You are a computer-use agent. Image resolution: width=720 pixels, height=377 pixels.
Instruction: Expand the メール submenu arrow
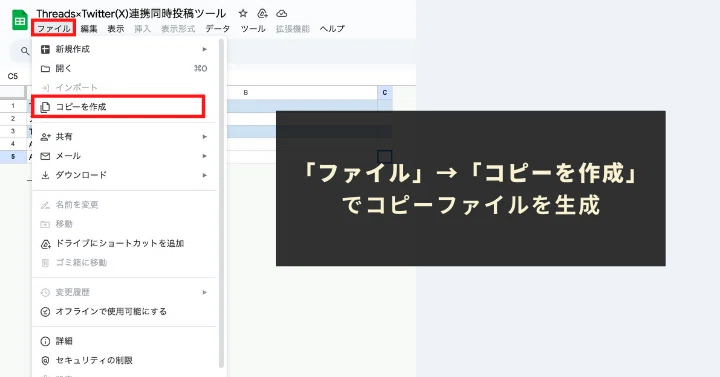click(205, 156)
